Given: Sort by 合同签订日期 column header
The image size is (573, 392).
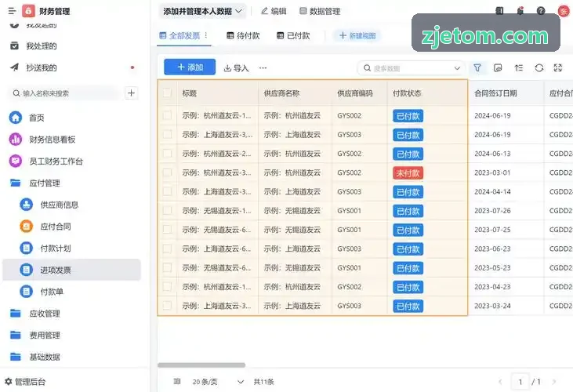Looking at the screenshot, I should tap(495, 93).
